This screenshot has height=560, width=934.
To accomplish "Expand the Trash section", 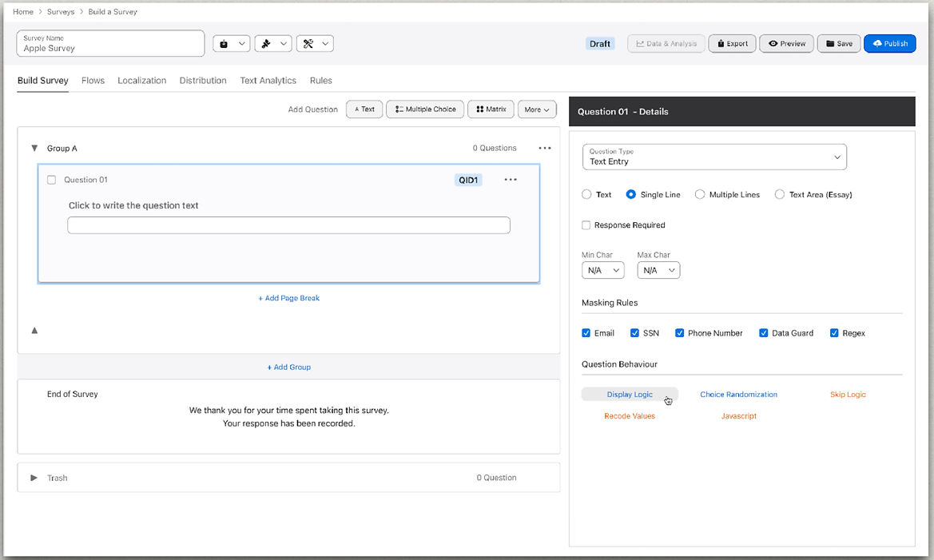I will point(34,478).
